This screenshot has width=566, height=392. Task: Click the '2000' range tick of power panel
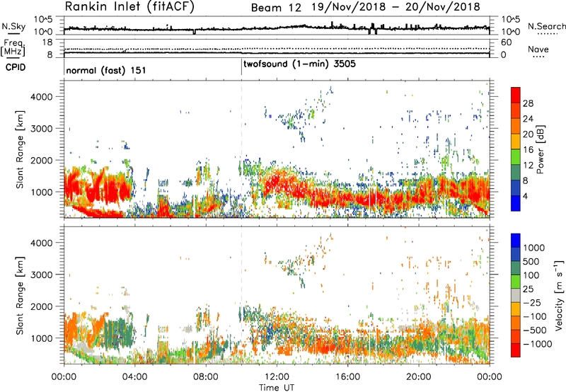click(x=42, y=160)
